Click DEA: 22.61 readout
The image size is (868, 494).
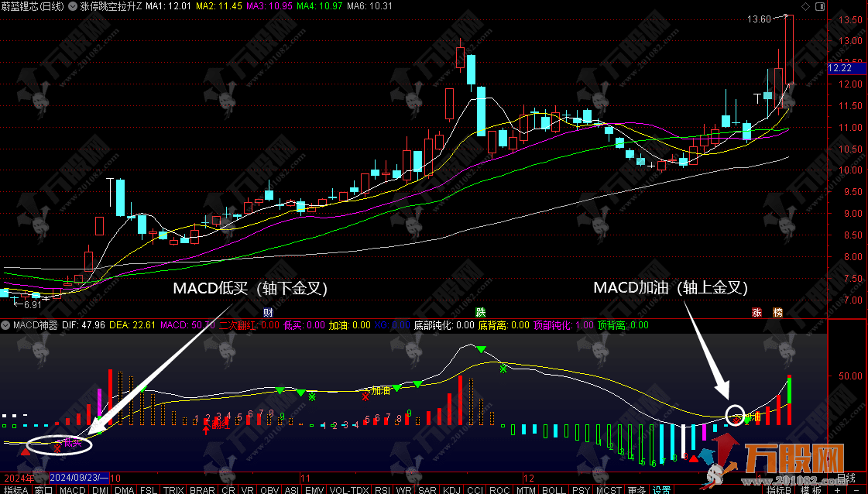pos(132,325)
